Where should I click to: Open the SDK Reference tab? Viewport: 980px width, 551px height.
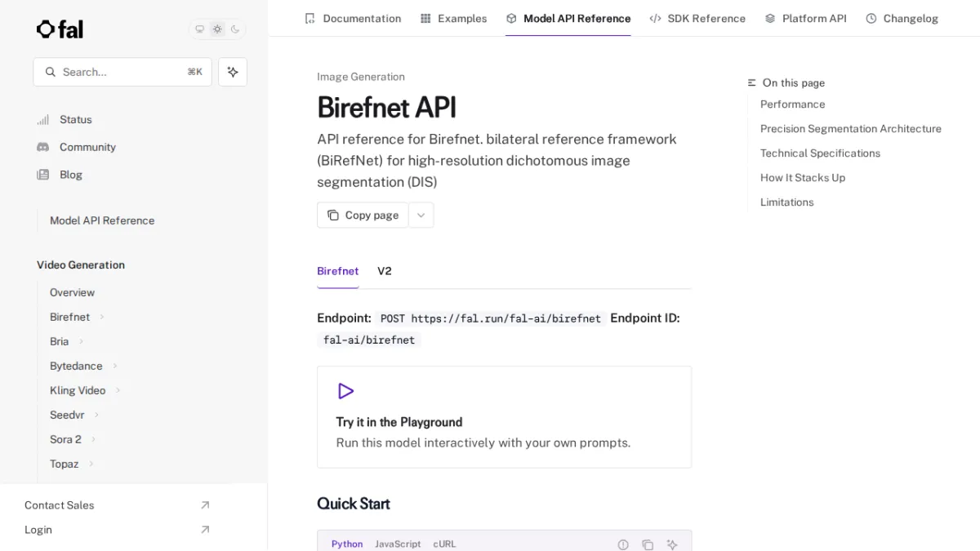click(x=697, y=18)
